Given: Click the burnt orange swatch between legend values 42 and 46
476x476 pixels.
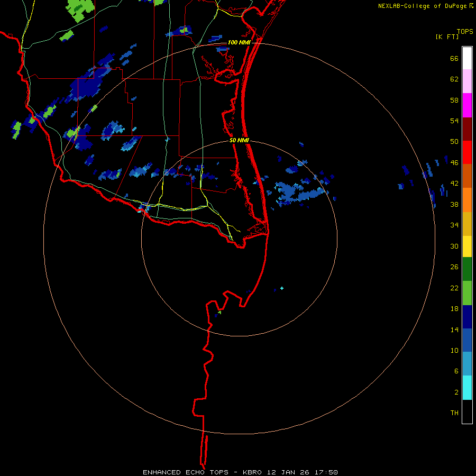Looking at the screenshot, I should [467, 176].
